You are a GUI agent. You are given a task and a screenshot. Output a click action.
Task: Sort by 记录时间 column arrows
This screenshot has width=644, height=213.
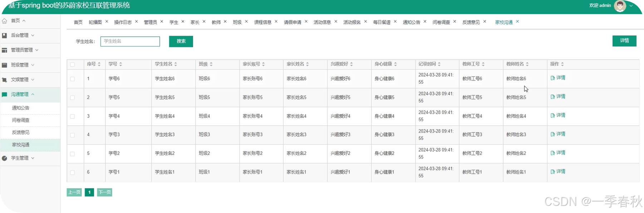pos(439,64)
